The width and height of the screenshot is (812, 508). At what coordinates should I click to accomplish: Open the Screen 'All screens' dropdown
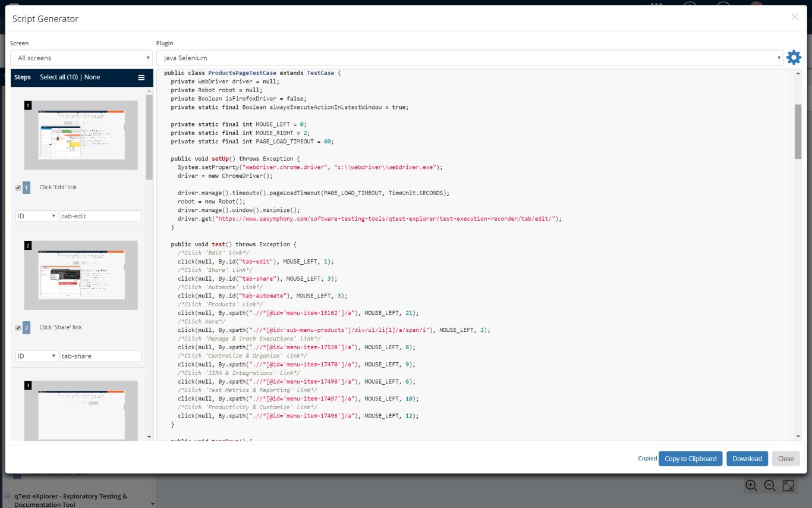81,58
